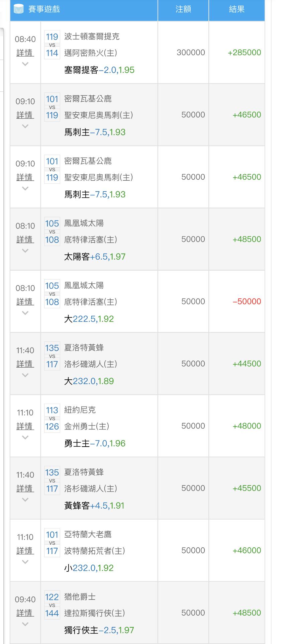Open 詳情 for the 獨行俠主–2.5 bet
Screen dimensions: 288x644
(25, 613)
